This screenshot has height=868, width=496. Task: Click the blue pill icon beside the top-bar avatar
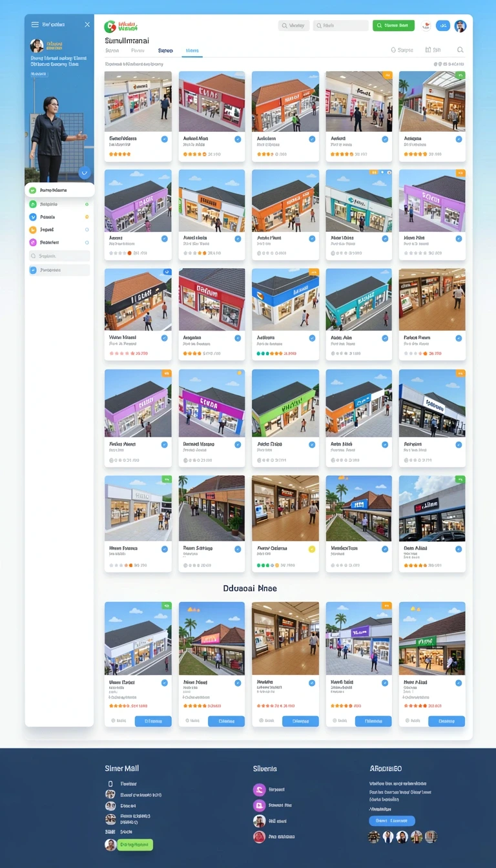(443, 26)
